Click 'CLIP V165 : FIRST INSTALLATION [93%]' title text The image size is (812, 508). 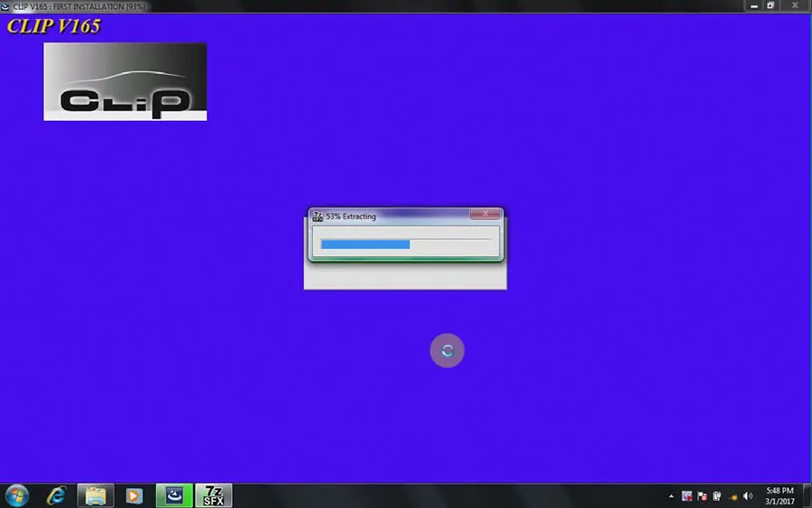click(78, 6)
